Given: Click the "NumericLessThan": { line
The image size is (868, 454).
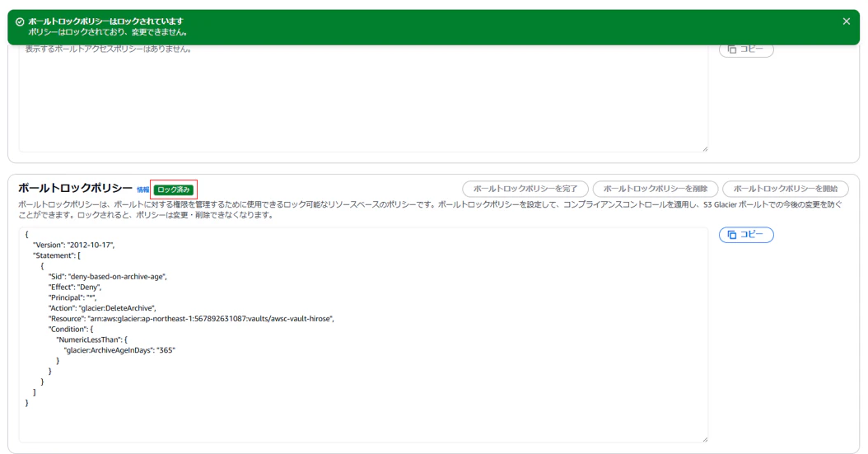Looking at the screenshot, I should (x=92, y=339).
